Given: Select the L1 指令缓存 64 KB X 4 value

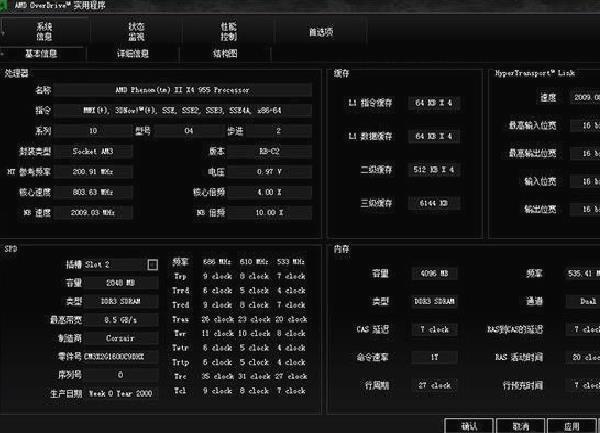Looking at the screenshot, I should [x=434, y=103].
